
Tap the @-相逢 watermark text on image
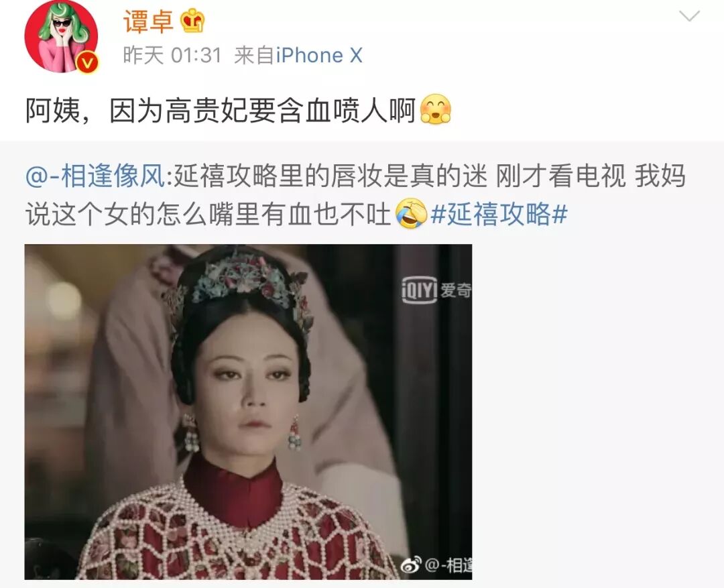tap(448, 565)
